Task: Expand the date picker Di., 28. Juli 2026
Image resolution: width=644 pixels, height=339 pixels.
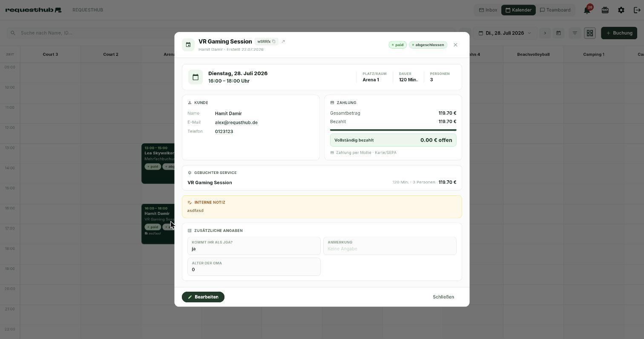Action: coord(505,33)
